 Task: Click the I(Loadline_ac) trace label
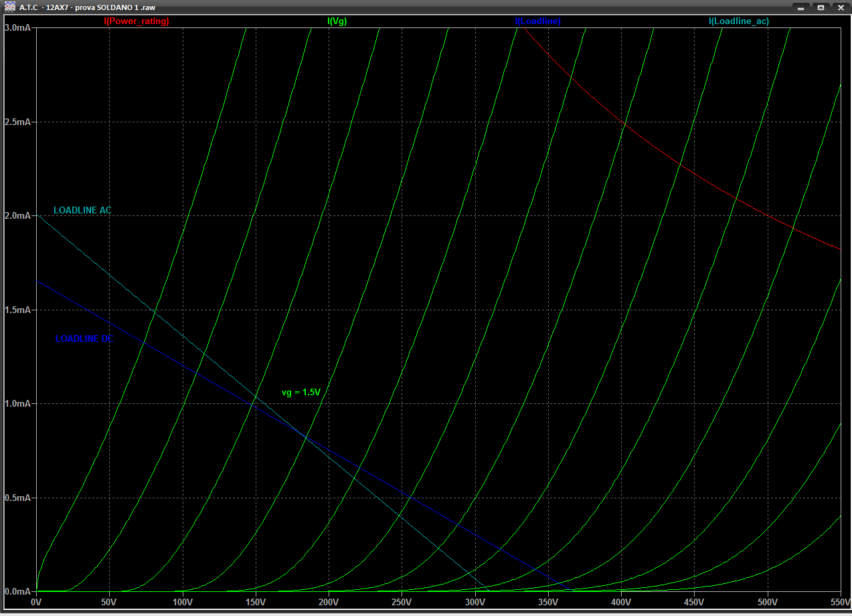click(739, 21)
